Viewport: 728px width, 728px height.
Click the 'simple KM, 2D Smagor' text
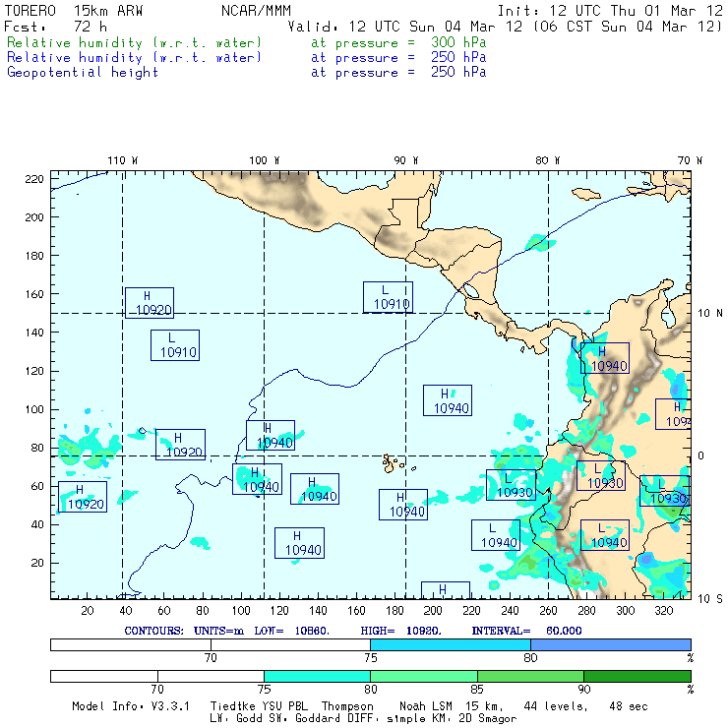tap(452, 719)
